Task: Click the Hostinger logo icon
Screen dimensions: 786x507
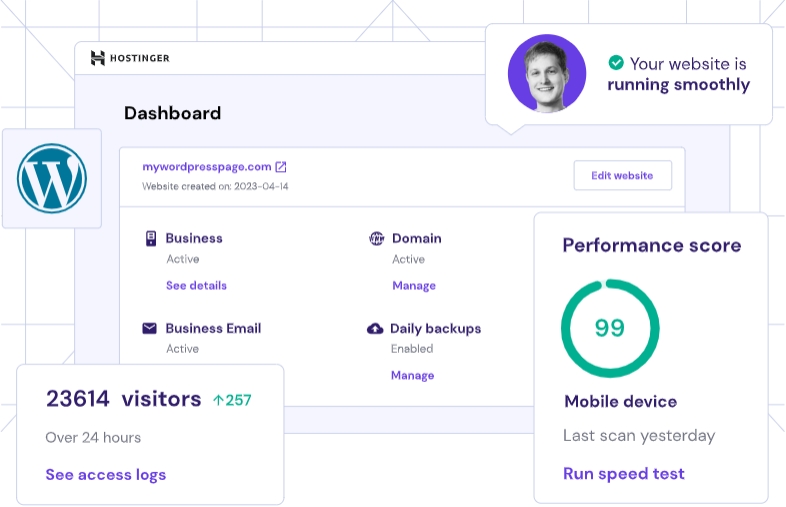Action: click(x=98, y=58)
